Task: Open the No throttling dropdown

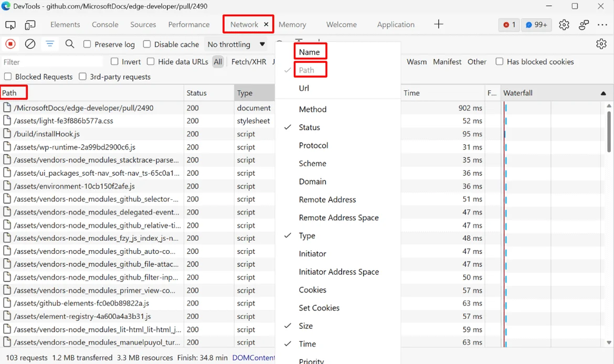Action: (236, 44)
